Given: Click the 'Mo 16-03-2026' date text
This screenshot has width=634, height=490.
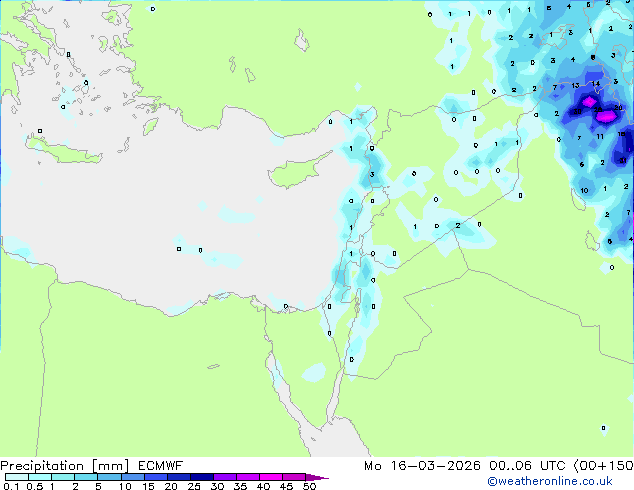Looking at the screenshot, I should point(422,466).
